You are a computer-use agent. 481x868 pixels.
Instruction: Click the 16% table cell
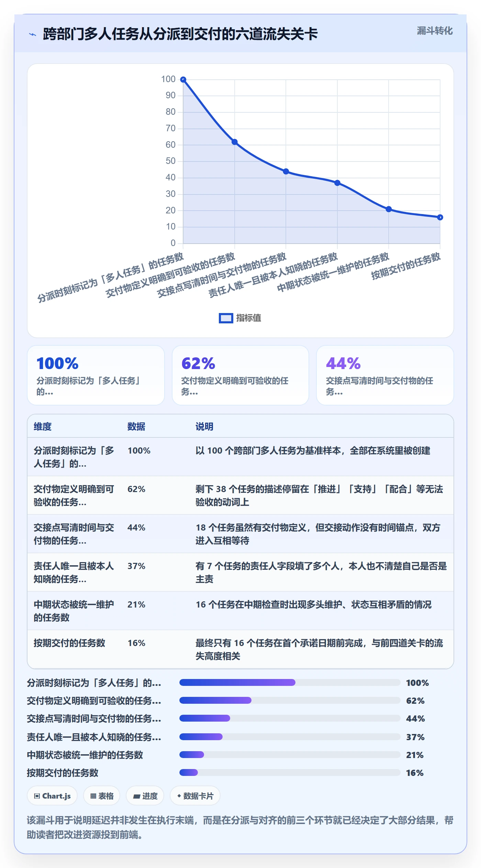136,643
